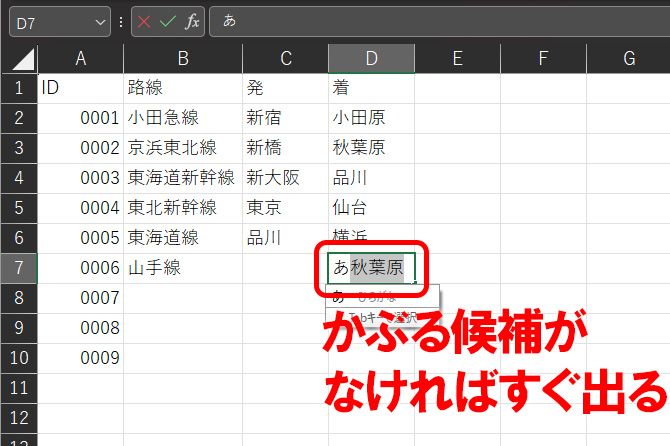Click the ID header cell

pos(80,88)
